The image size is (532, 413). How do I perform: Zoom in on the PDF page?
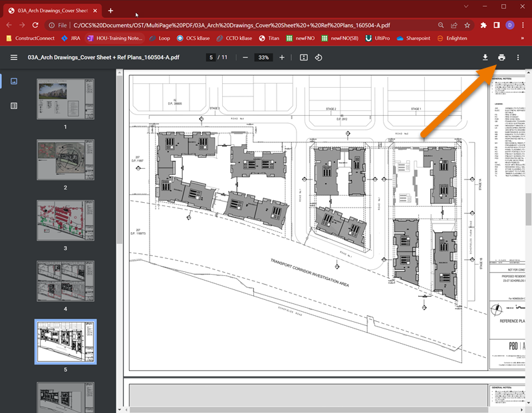(282, 57)
